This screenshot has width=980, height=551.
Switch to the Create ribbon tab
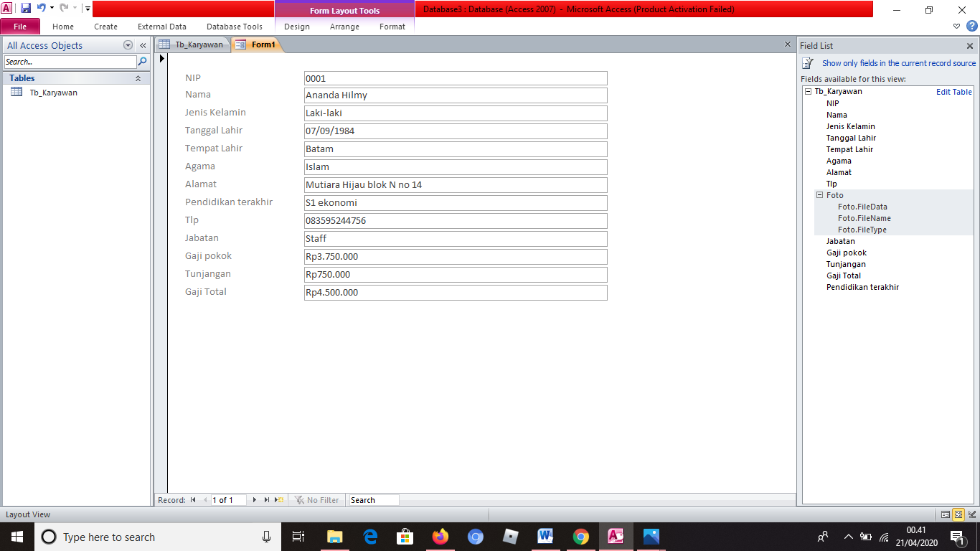tap(105, 27)
